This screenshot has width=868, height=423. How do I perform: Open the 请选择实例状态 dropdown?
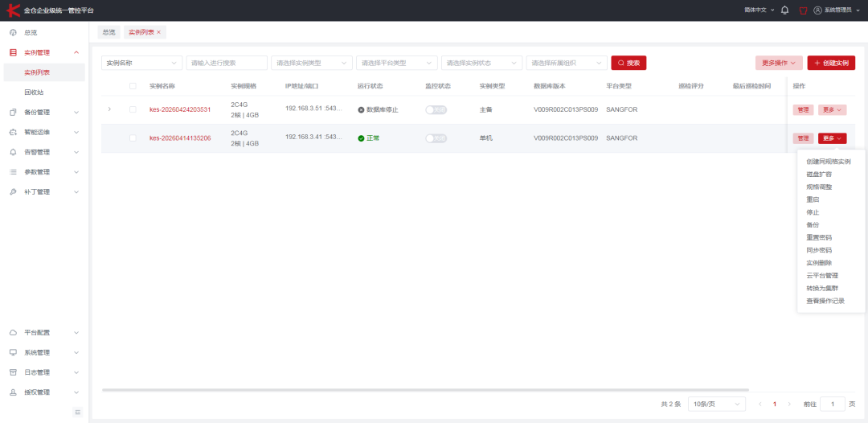pyautogui.click(x=481, y=63)
